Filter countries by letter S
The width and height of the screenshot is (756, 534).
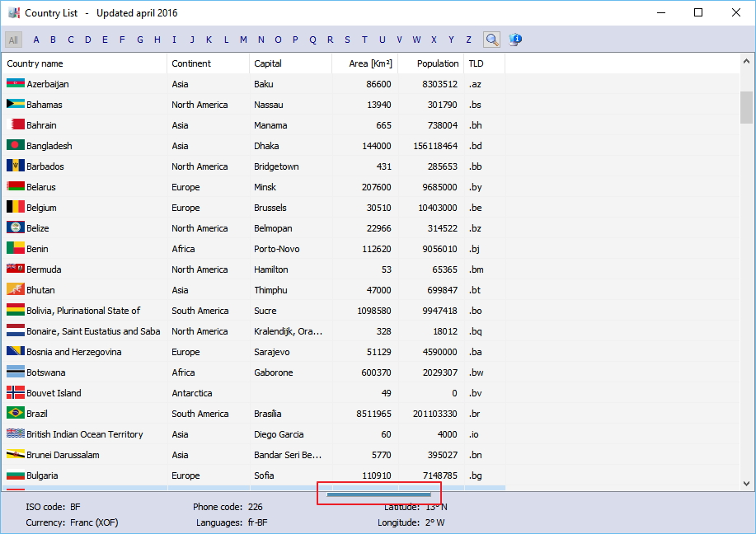pyautogui.click(x=347, y=40)
